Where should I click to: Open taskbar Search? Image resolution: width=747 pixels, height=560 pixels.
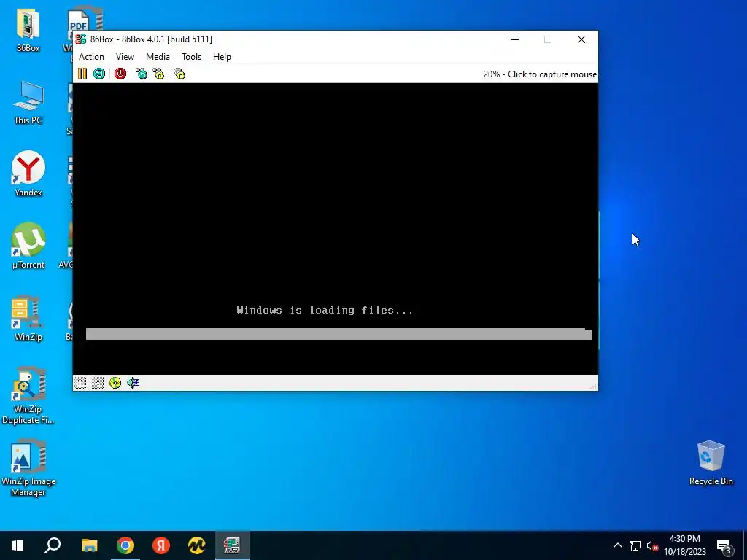[x=53, y=545]
